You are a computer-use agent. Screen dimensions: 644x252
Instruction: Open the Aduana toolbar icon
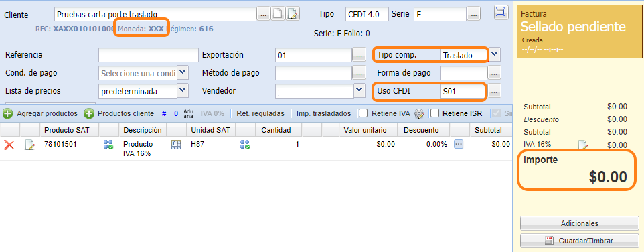(189, 113)
